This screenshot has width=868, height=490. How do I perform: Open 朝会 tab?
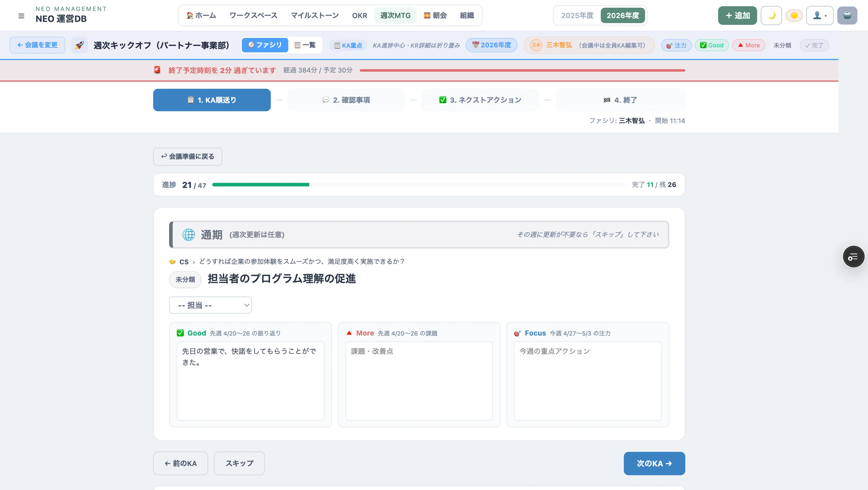435,15
